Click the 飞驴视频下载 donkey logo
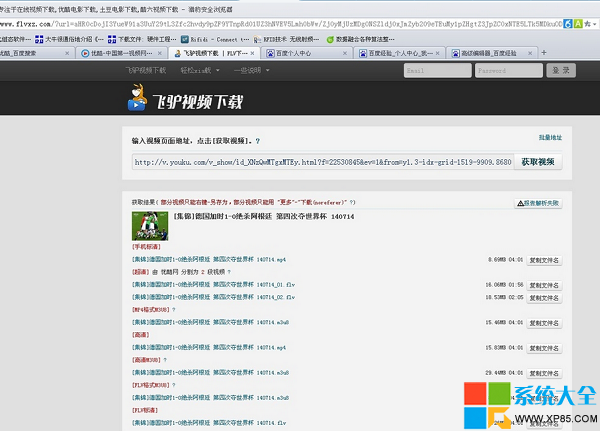Image resolution: width=600 pixels, height=431 pixels. coord(185,98)
